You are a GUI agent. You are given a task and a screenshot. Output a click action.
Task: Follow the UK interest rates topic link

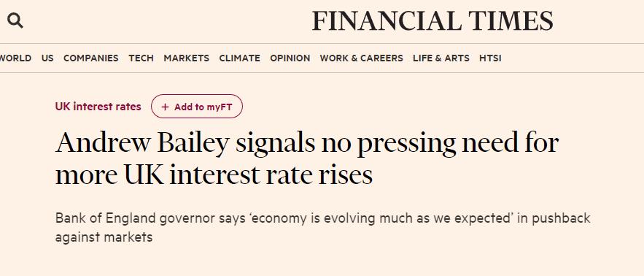point(98,107)
